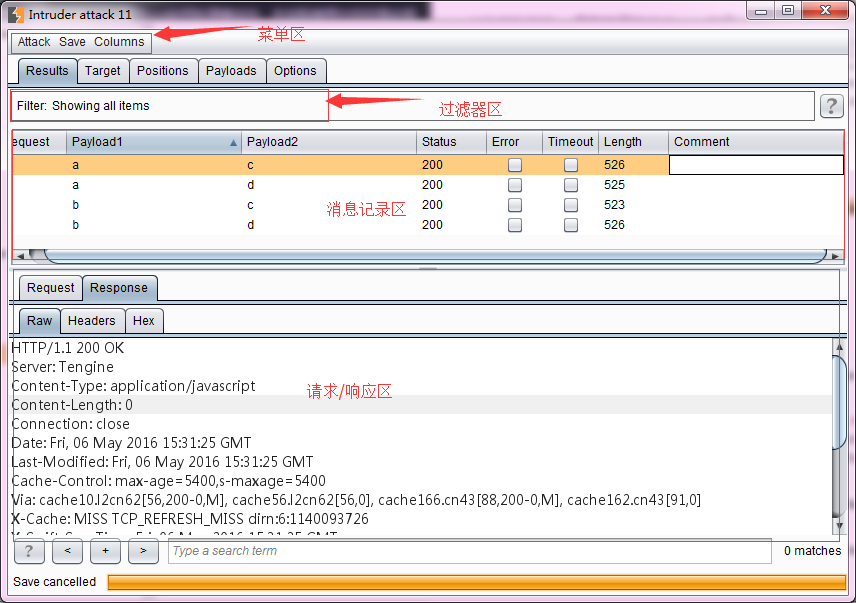Toggle Error checkbox in first row
856x603 pixels.
[515, 165]
